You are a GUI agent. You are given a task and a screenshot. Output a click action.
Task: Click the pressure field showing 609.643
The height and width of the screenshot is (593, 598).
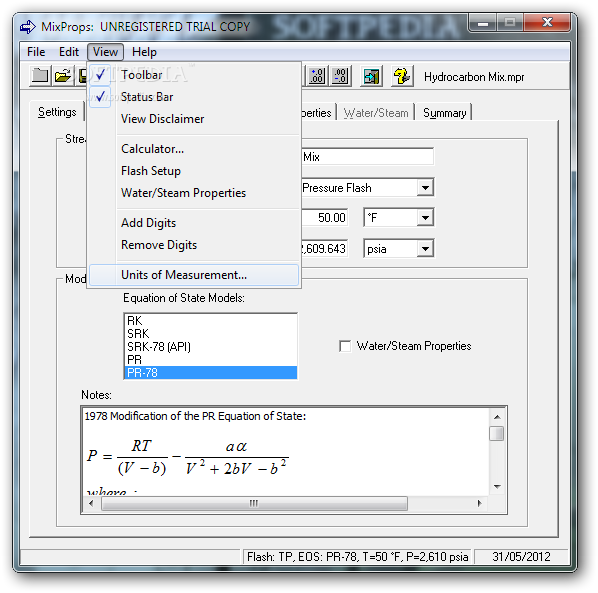[325, 249]
